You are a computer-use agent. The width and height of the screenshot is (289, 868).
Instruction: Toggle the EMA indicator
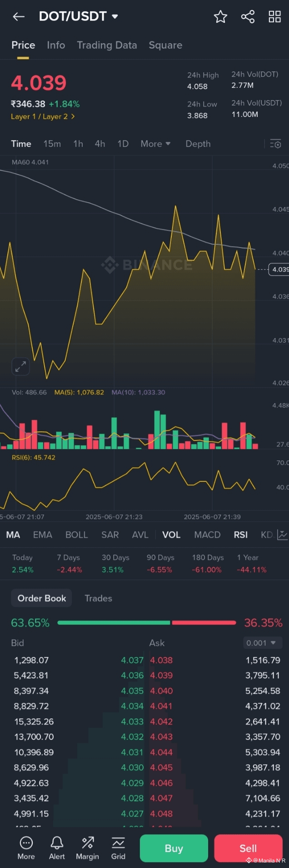pos(43,535)
